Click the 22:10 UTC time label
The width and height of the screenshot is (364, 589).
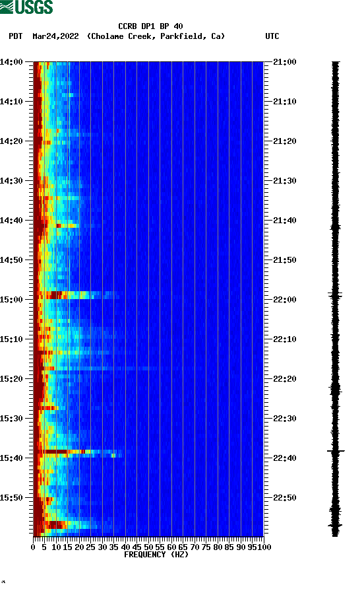point(284,339)
